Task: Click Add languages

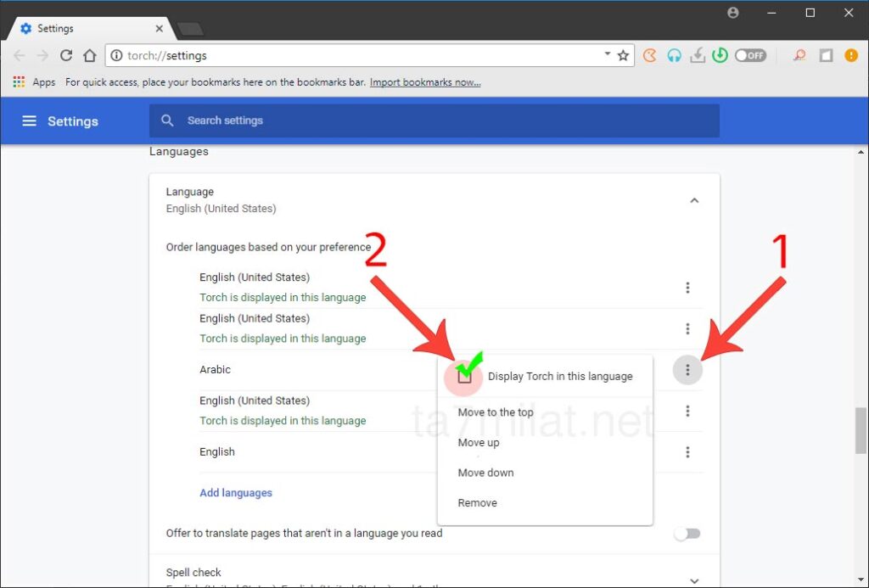Action: pos(236,493)
